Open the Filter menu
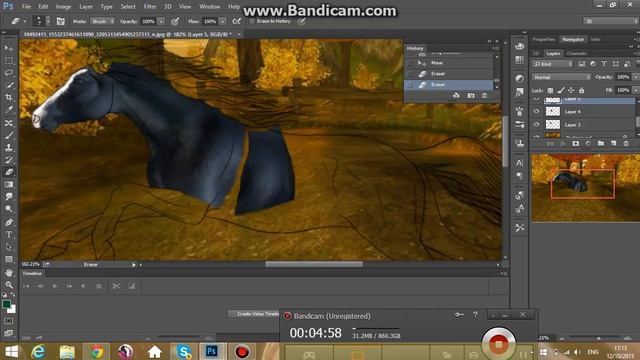 [150, 7]
